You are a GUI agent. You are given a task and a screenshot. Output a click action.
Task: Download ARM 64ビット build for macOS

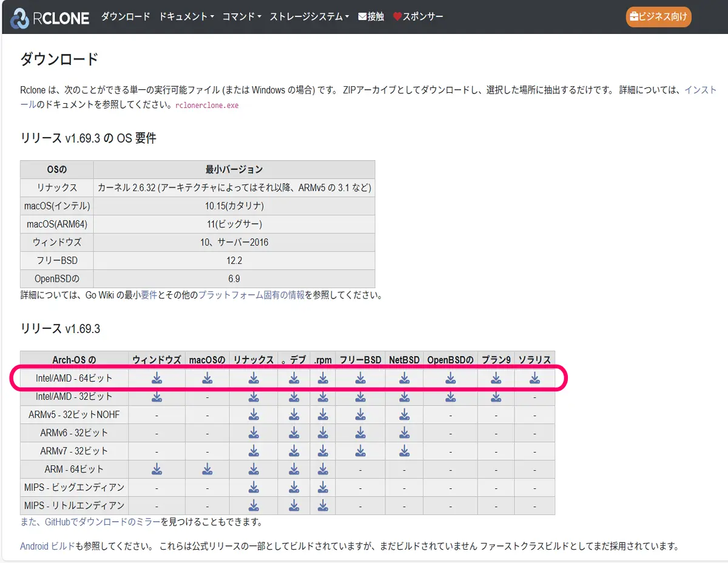click(x=207, y=470)
